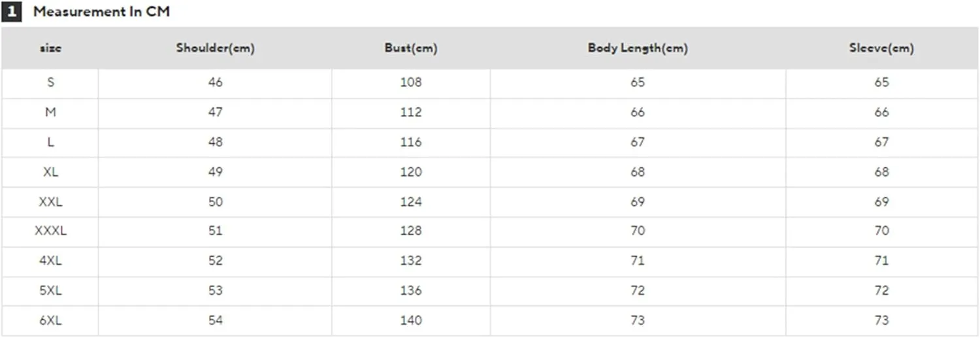Click bust value 116 for size L
The width and height of the screenshot is (980, 338).
pyautogui.click(x=411, y=143)
